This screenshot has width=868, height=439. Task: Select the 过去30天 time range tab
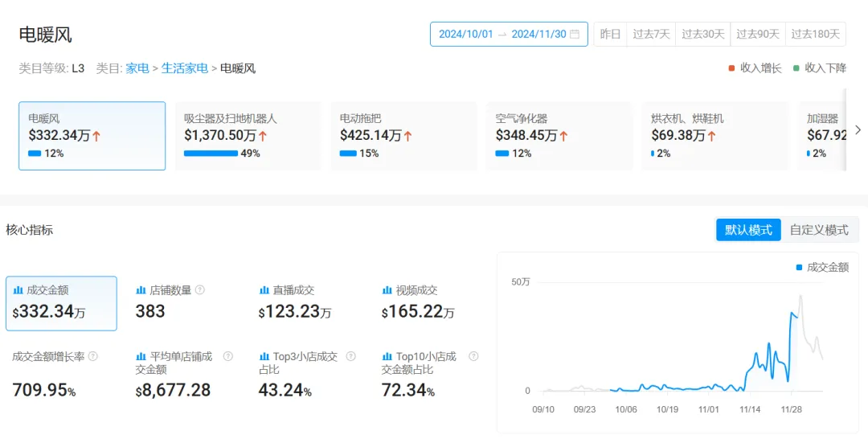(x=702, y=35)
